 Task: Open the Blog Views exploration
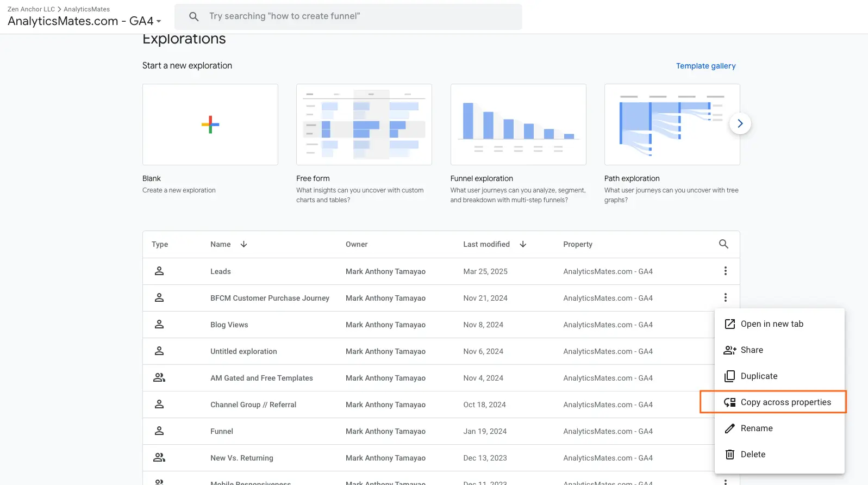click(229, 325)
